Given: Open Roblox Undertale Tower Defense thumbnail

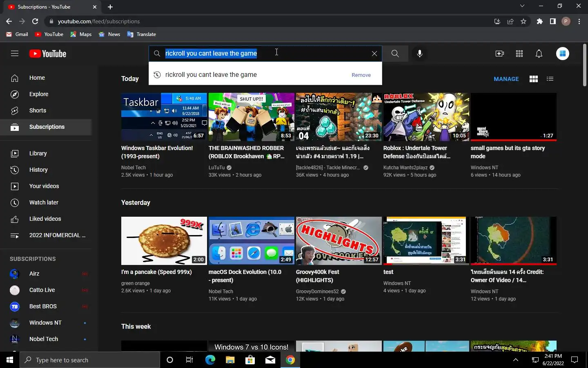Looking at the screenshot, I should pos(426,117).
